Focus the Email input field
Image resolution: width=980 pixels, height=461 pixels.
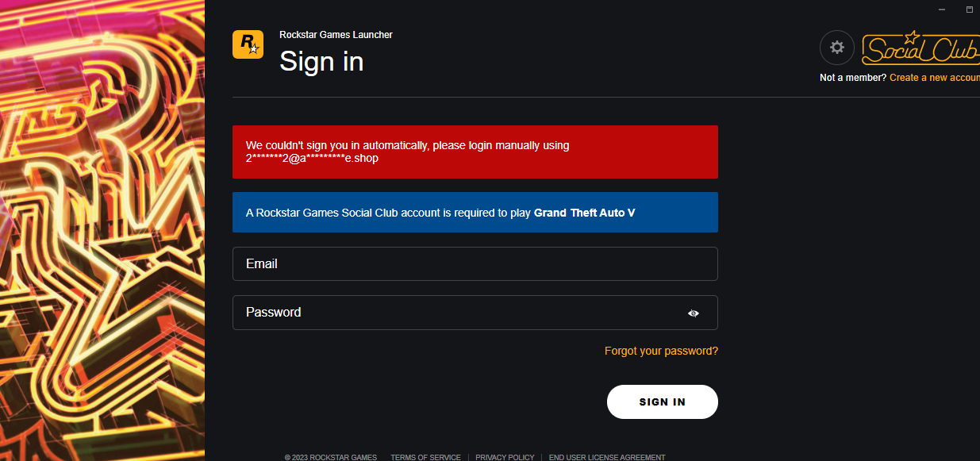pos(475,263)
